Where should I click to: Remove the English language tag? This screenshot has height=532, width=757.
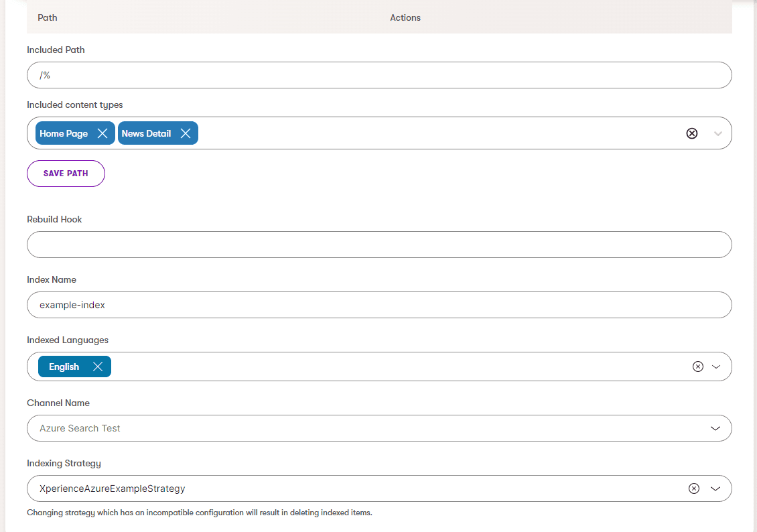tap(98, 367)
